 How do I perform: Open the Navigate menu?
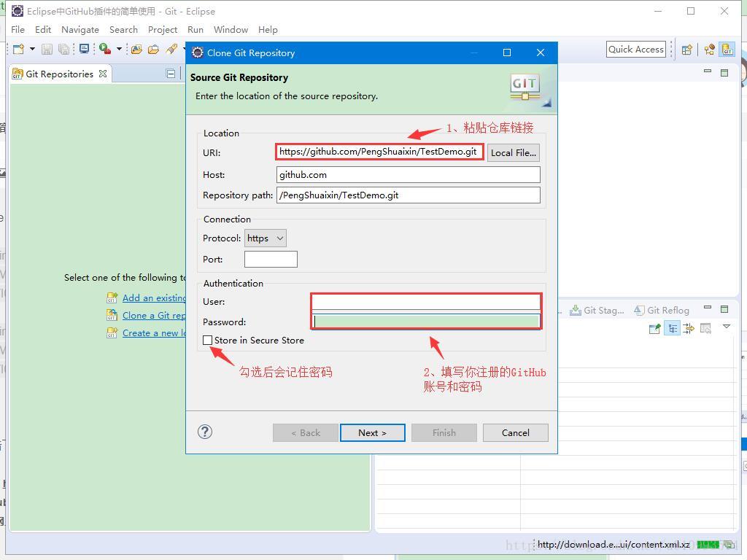click(x=80, y=29)
